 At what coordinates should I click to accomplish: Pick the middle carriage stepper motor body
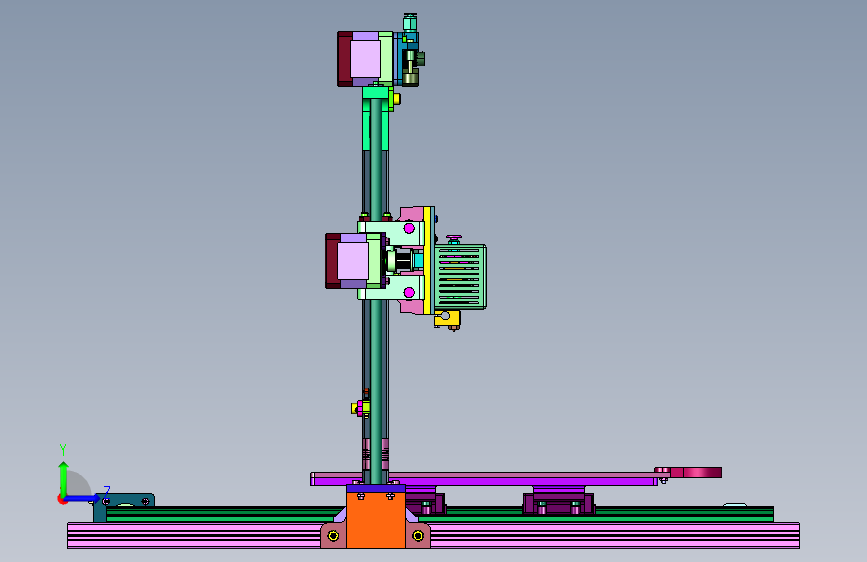click(353, 261)
